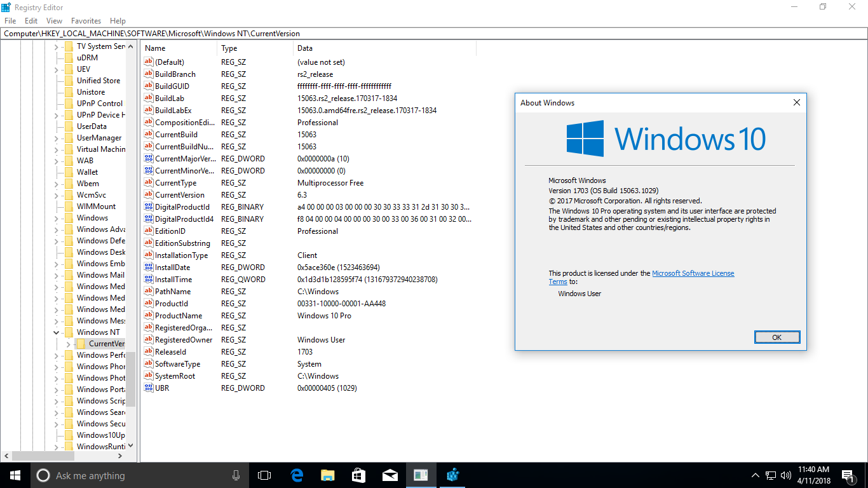The height and width of the screenshot is (488, 868).
Task: Open the Favorites menu
Action: (86, 21)
